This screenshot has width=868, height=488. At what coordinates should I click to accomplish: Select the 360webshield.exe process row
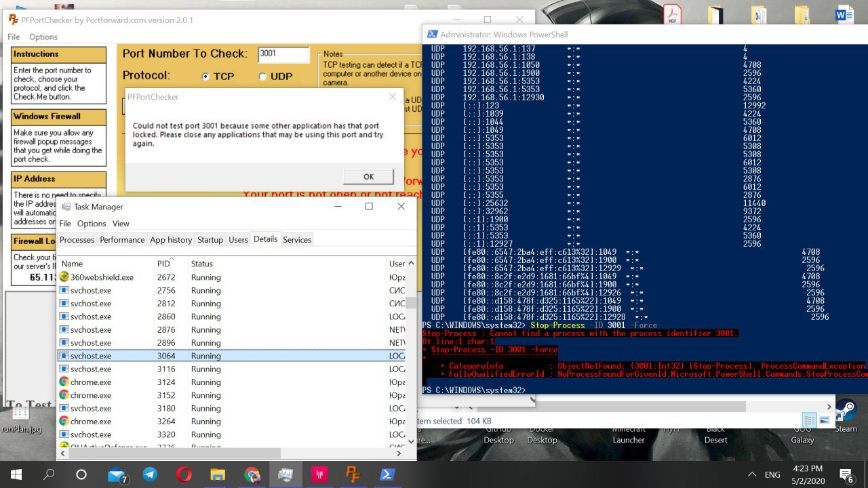point(232,277)
